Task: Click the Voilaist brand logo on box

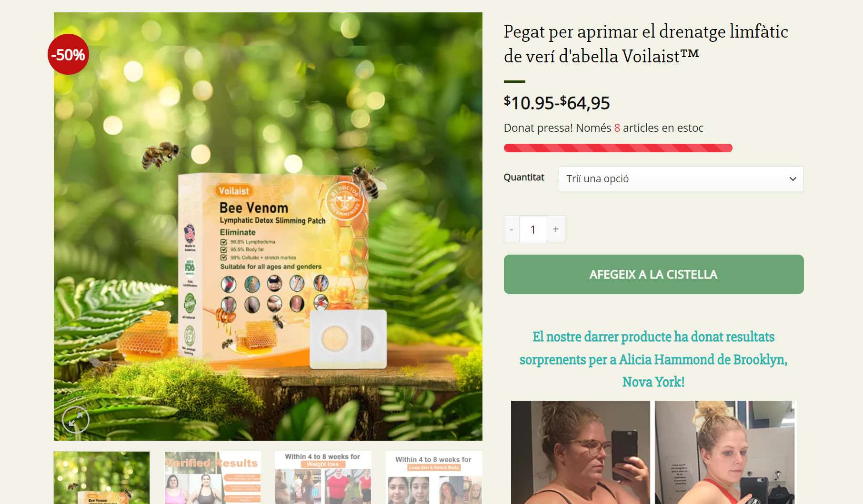Action: point(234,191)
